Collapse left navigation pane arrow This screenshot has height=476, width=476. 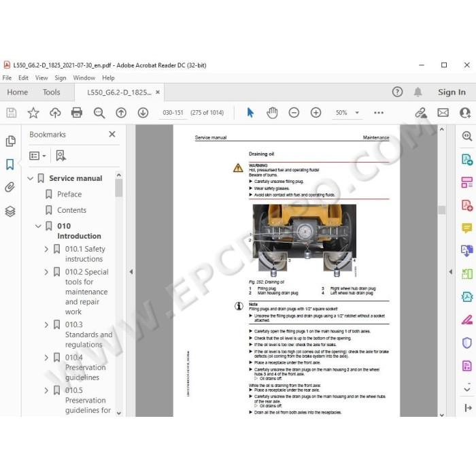click(131, 272)
